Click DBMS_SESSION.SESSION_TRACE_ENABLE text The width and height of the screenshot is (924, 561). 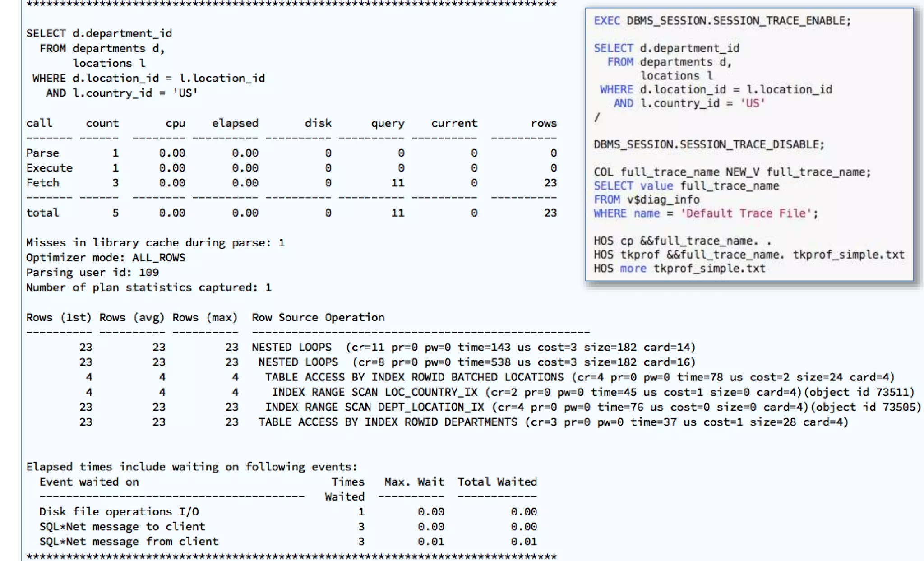click(738, 21)
